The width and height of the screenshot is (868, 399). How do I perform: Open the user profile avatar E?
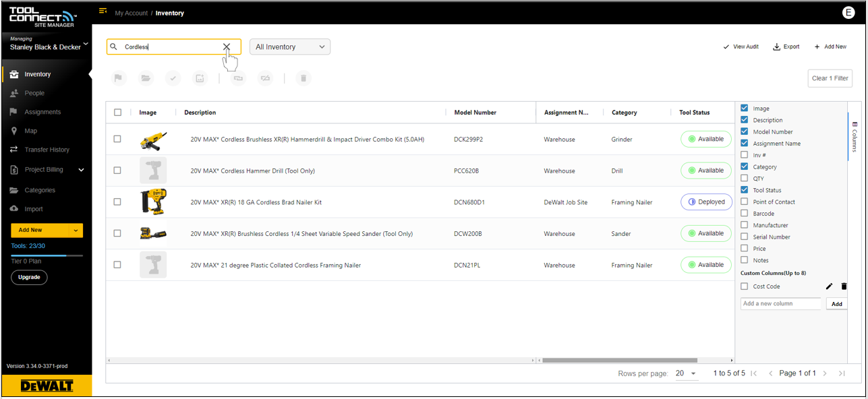click(x=848, y=12)
